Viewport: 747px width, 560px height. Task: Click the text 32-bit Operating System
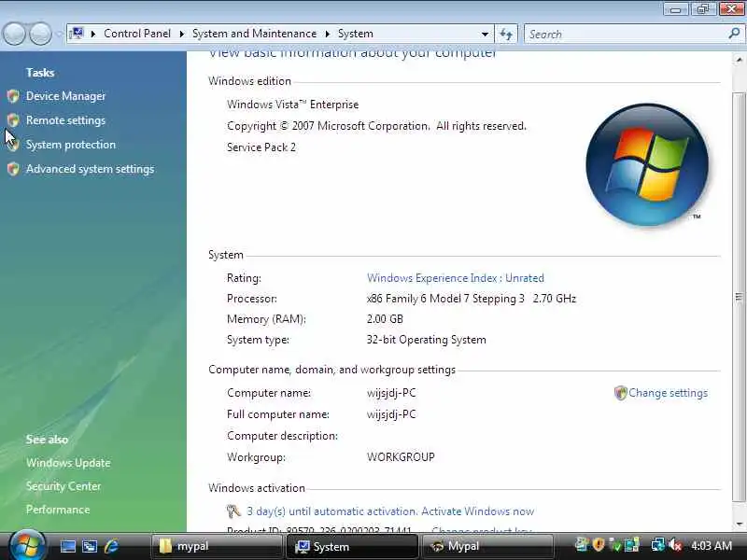pyautogui.click(x=427, y=340)
